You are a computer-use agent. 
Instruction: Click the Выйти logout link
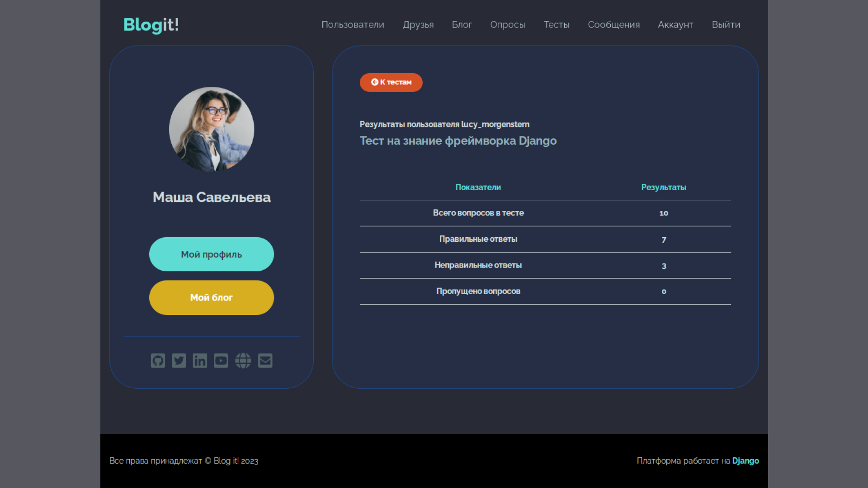click(726, 24)
